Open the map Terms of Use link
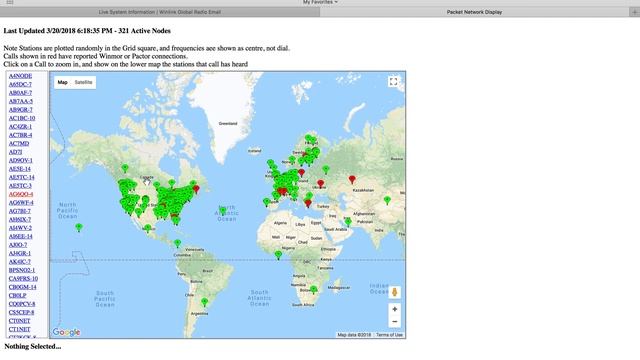The image size is (640, 360). pyautogui.click(x=389, y=335)
